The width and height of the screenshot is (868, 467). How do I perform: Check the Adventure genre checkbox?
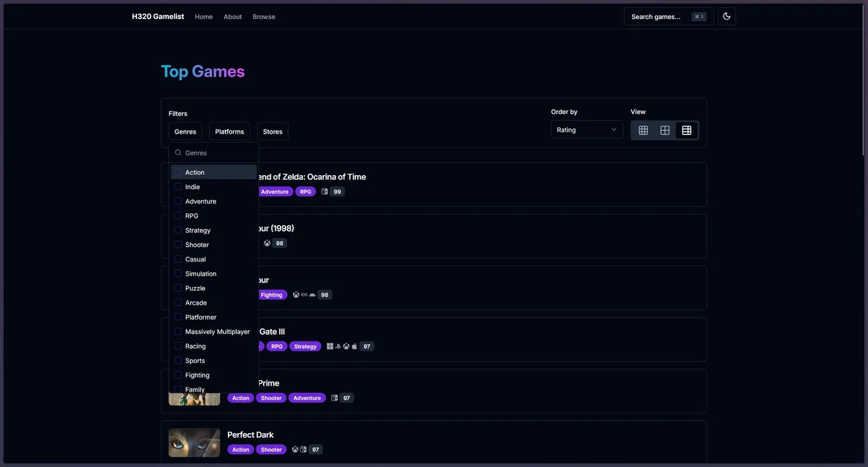tap(178, 201)
